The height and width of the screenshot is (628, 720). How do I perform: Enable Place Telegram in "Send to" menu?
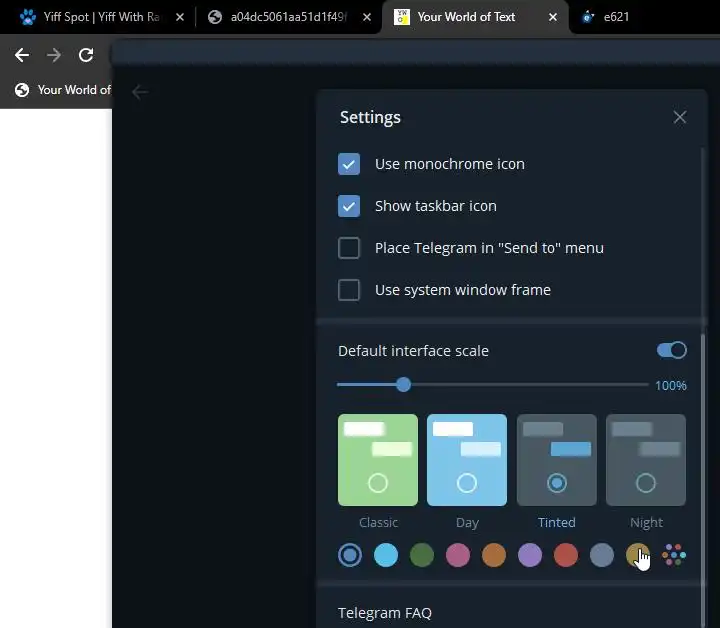coord(349,248)
